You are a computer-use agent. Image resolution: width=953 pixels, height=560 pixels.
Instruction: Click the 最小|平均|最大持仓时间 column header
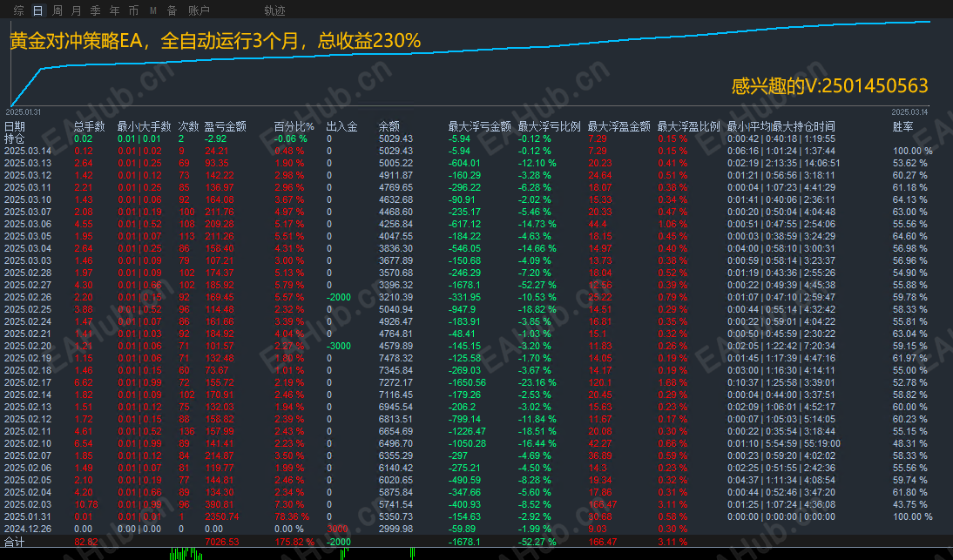click(x=781, y=126)
